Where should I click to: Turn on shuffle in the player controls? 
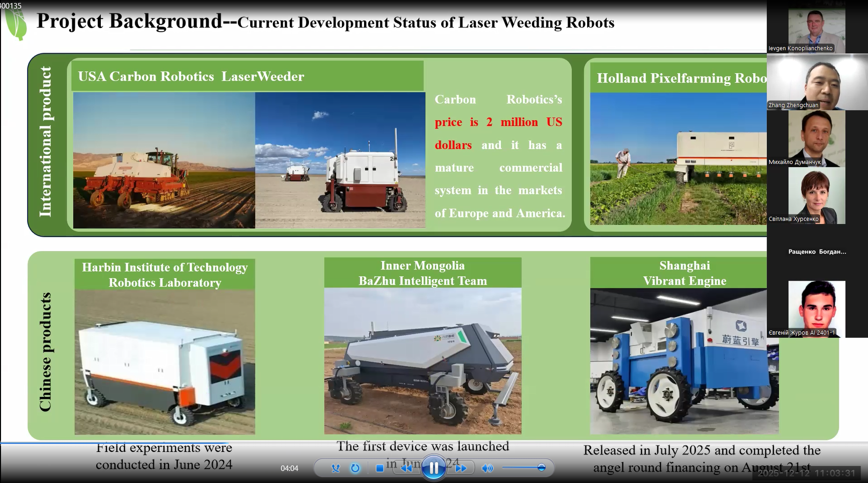tap(335, 468)
